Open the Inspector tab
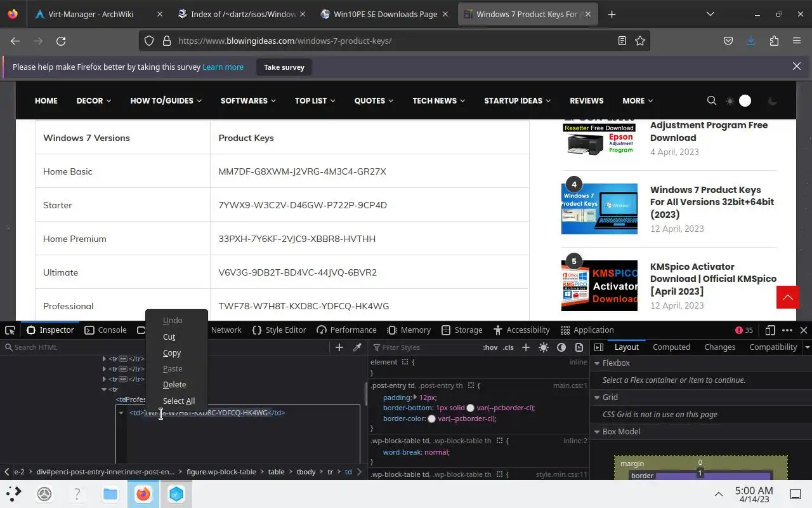The width and height of the screenshot is (812, 508). 50,330
